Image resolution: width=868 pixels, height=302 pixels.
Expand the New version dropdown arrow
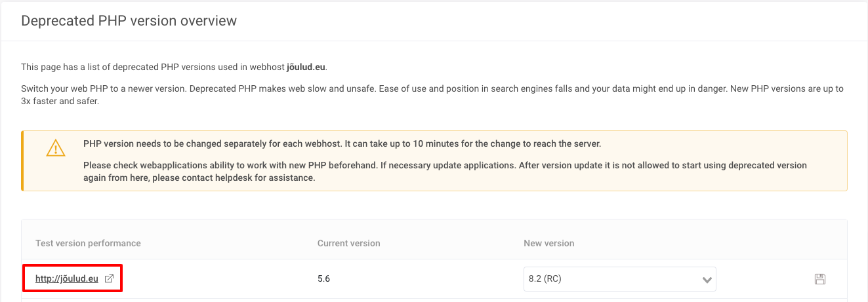[707, 280]
